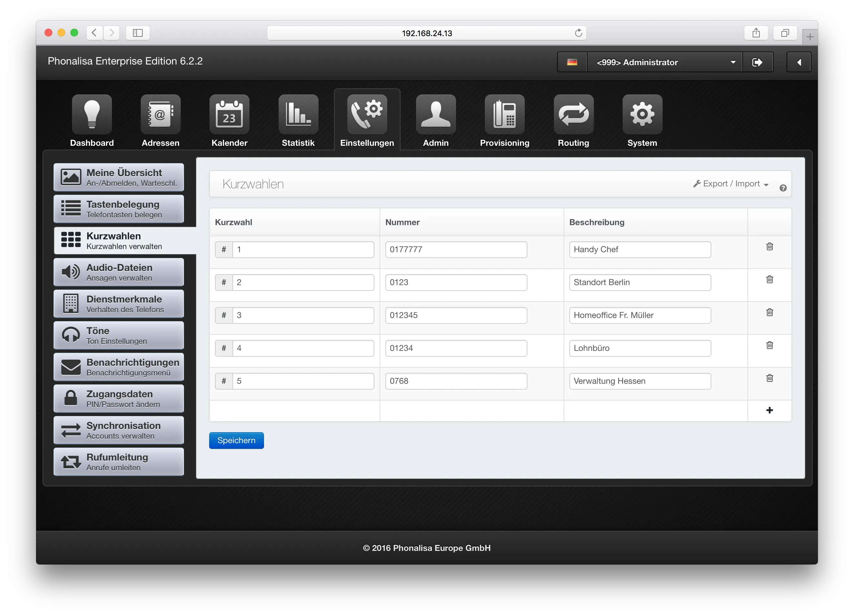Click the address bar showing 192.168.24.13

pos(427,33)
